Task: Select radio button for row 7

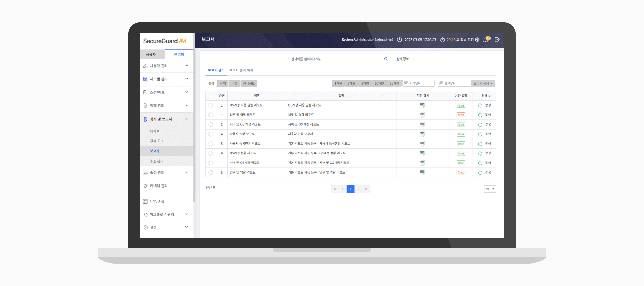Action: click(211, 163)
